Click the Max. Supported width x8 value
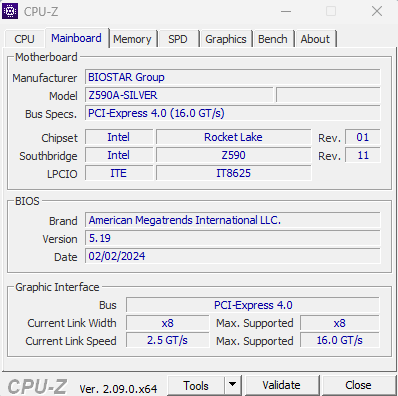 coord(340,323)
